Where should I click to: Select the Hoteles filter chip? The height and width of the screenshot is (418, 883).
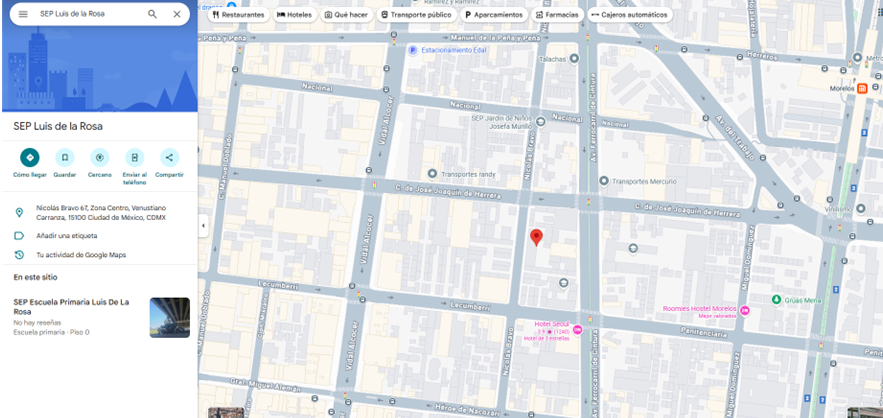294,15
